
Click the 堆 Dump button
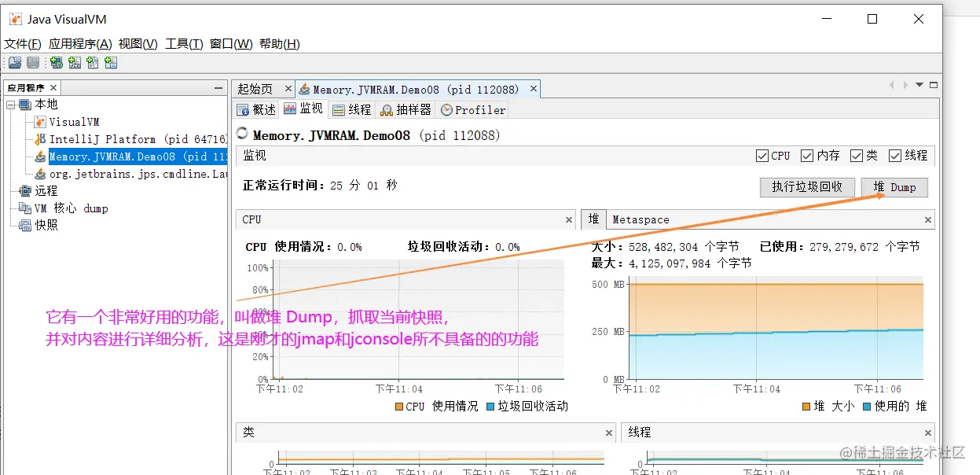[894, 187]
